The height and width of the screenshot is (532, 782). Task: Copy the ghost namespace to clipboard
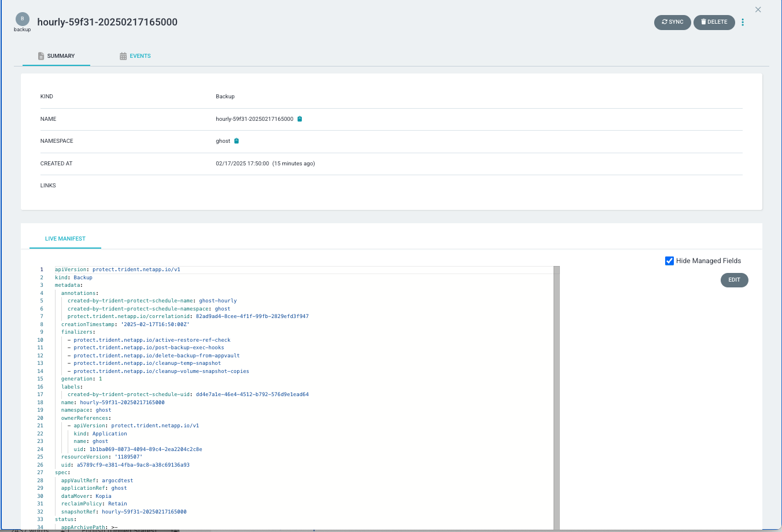(x=237, y=141)
